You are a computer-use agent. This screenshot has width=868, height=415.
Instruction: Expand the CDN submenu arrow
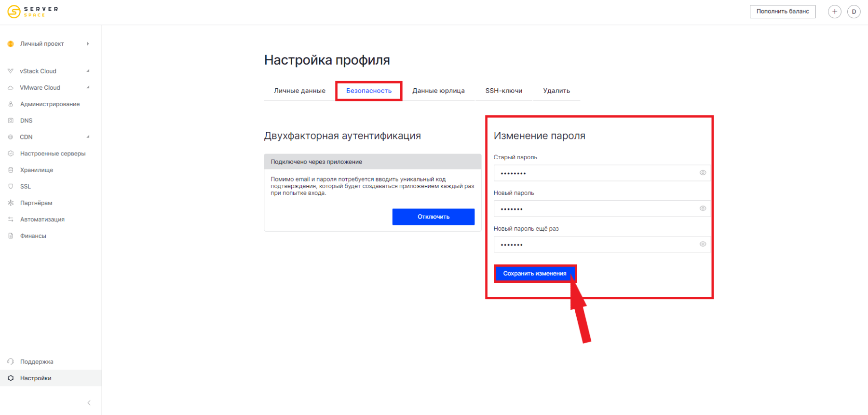[x=88, y=137]
